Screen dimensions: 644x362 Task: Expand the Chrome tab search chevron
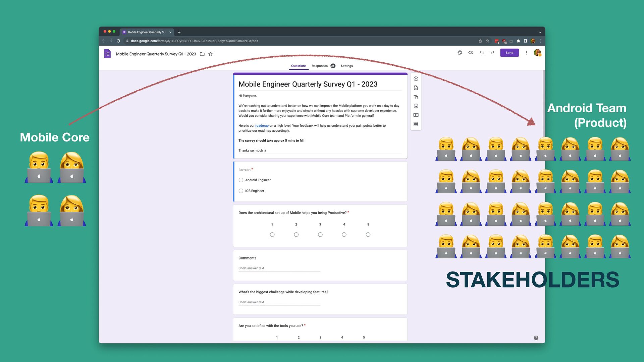point(540,32)
